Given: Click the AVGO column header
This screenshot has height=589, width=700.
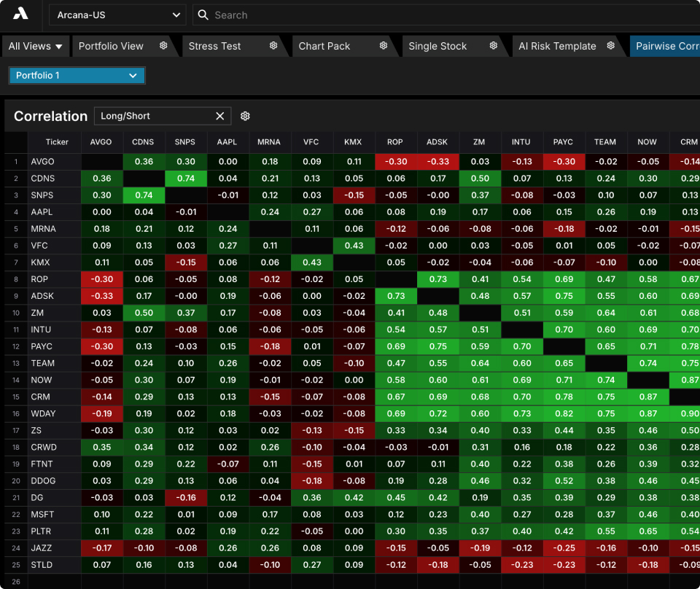Looking at the screenshot, I should (x=101, y=142).
